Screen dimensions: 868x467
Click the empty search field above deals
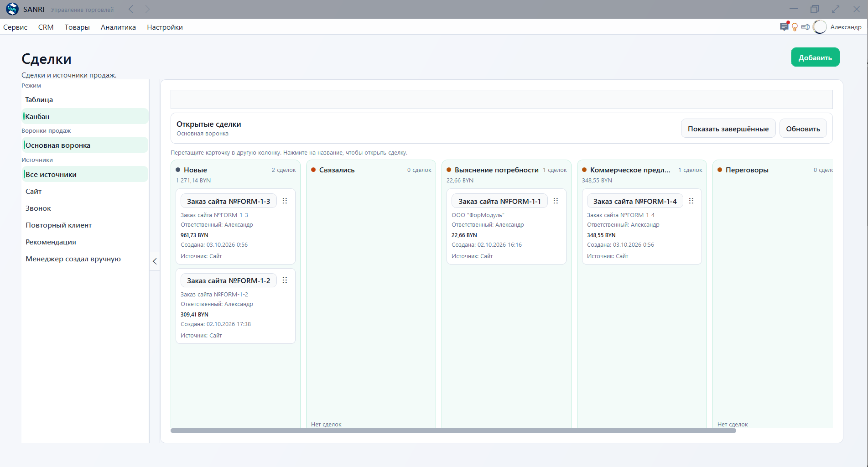pos(501,99)
